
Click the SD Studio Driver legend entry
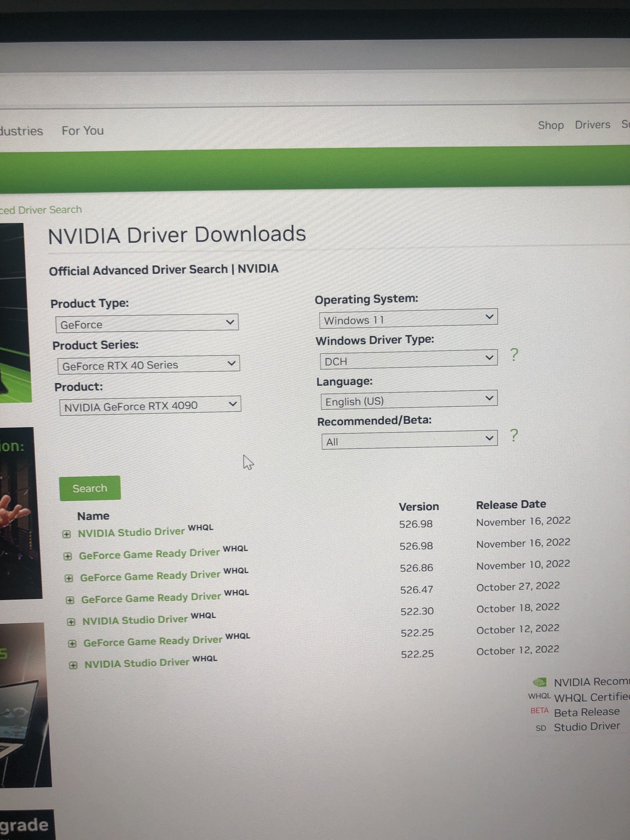tap(577, 727)
